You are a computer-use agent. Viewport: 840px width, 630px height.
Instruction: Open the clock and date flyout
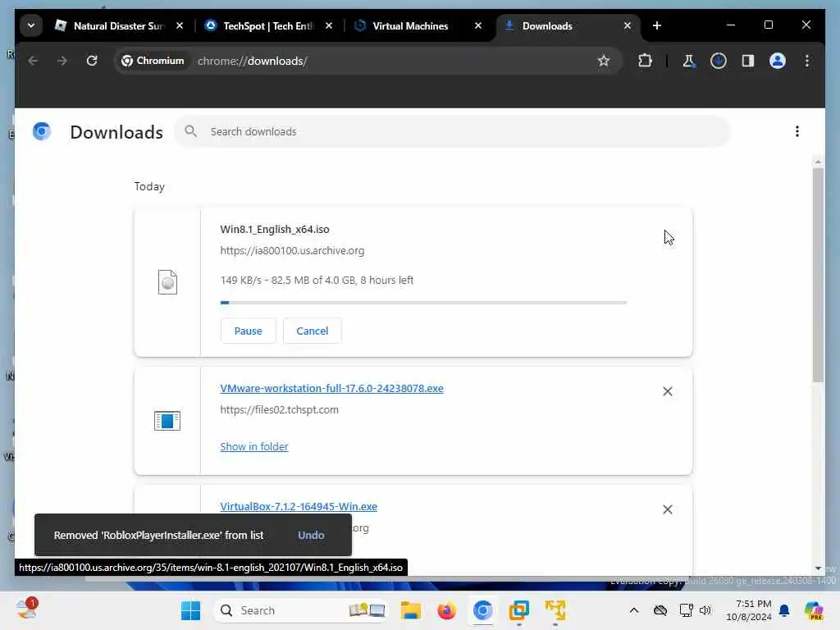tap(748, 610)
